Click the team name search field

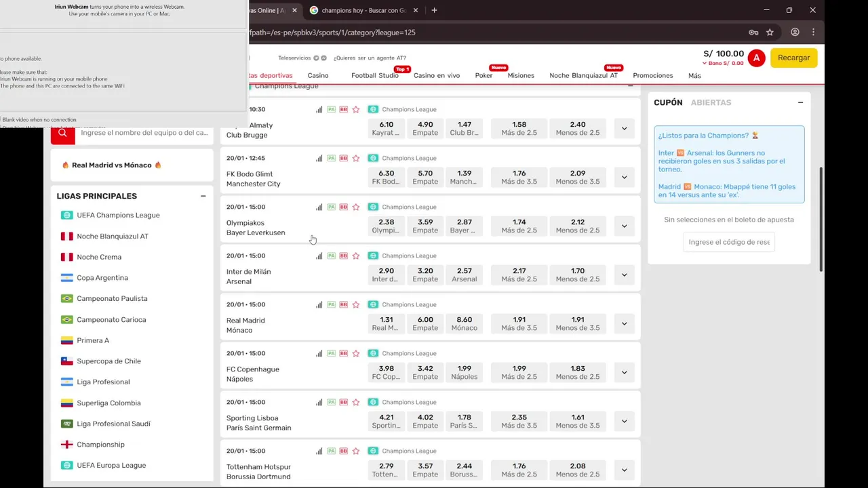pyautogui.click(x=143, y=133)
